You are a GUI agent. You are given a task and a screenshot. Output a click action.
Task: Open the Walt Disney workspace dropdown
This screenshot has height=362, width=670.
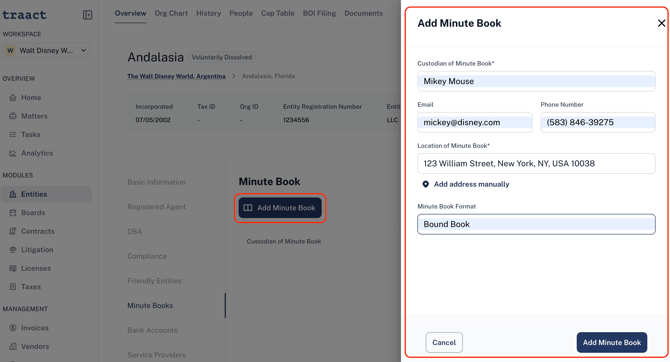pyautogui.click(x=46, y=50)
